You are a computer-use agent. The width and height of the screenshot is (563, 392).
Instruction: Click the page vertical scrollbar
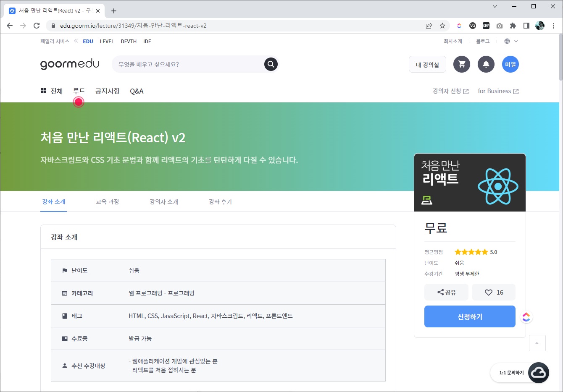pyautogui.click(x=560, y=57)
